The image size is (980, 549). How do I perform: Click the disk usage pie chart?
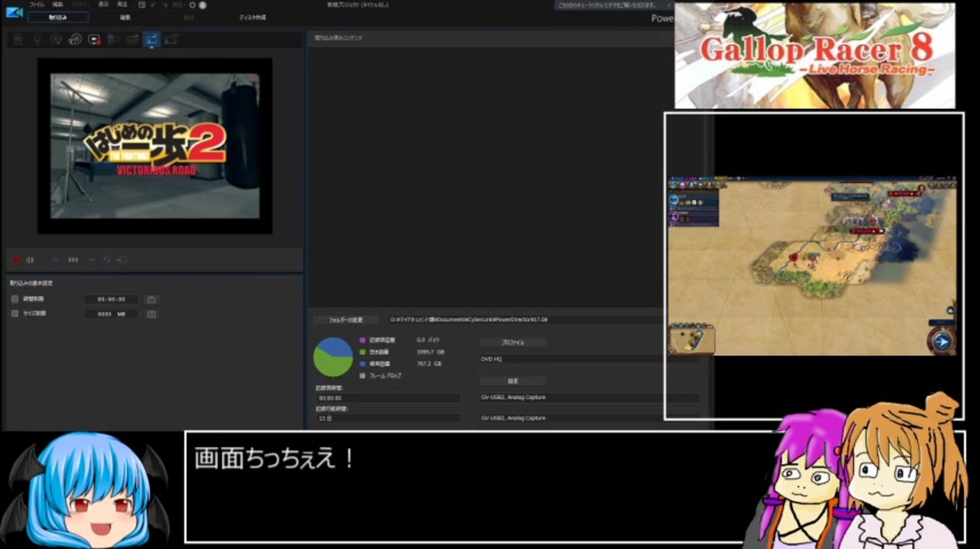(x=333, y=357)
